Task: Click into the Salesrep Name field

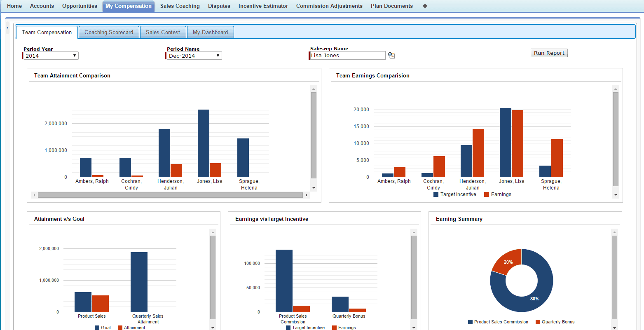Action: [x=347, y=56]
